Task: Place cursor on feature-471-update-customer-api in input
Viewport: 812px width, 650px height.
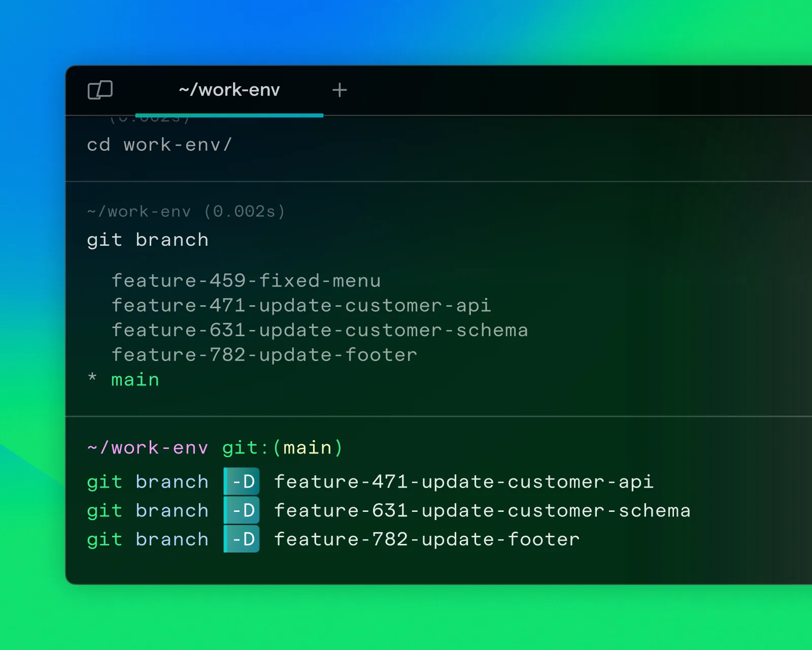Action: point(463,482)
